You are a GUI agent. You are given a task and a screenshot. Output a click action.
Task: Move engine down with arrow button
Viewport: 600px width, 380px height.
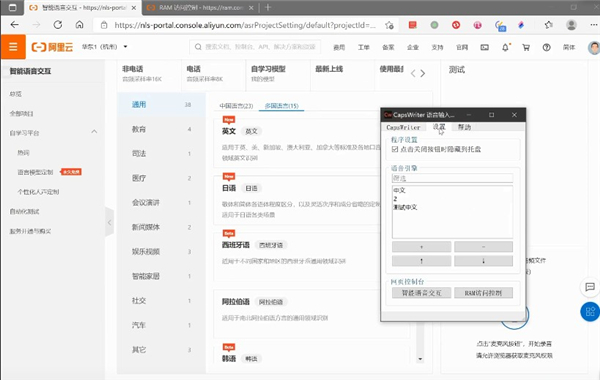tap(483, 261)
